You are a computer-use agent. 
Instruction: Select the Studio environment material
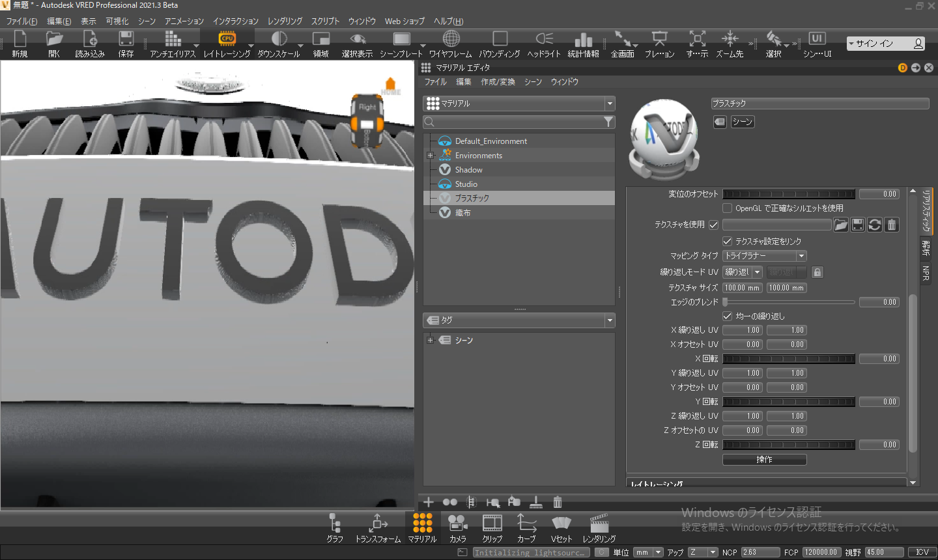(519, 184)
